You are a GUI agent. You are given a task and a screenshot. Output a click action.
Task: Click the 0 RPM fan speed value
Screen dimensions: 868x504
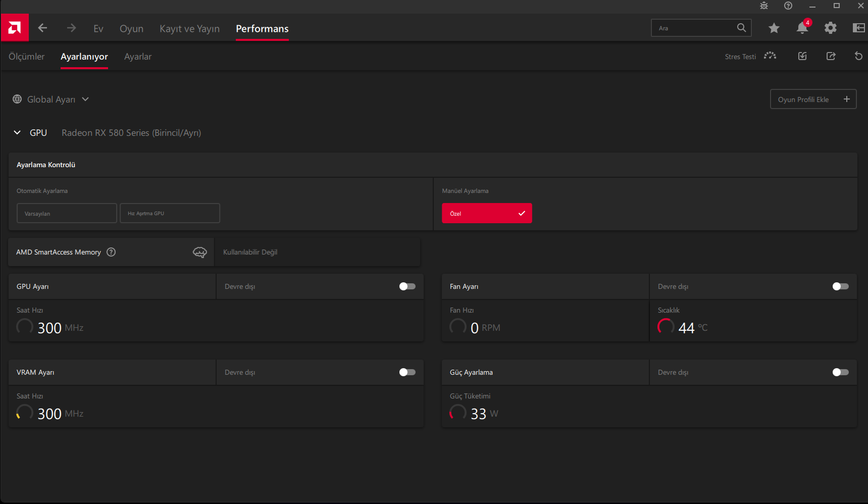(x=485, y=328)
